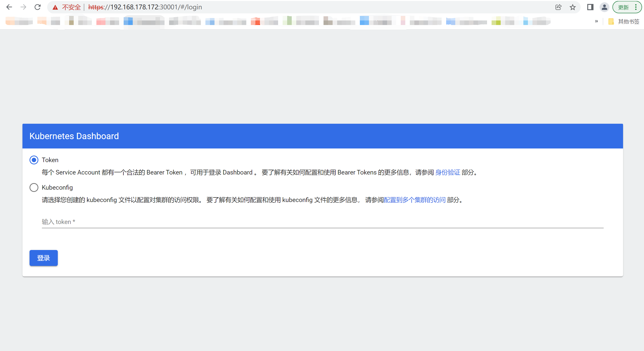The height and width of the screenshot is (351, 644).
Task: Expand hidden bookmarks with chevron
Action: coord(597,21)
